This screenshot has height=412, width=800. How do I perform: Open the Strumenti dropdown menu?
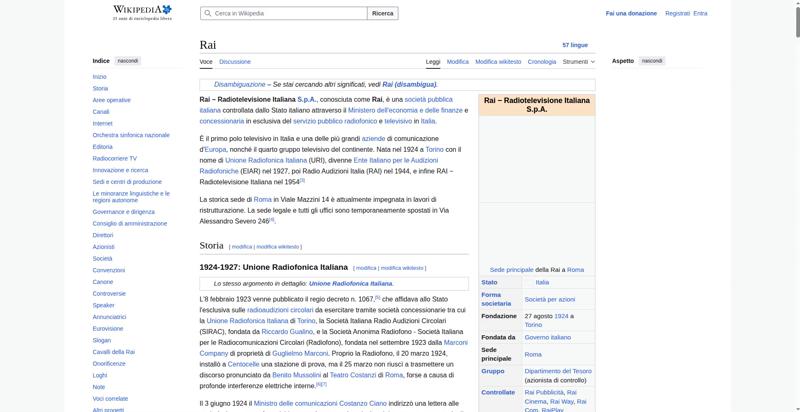pyautogui.click(x=578, y=61)
